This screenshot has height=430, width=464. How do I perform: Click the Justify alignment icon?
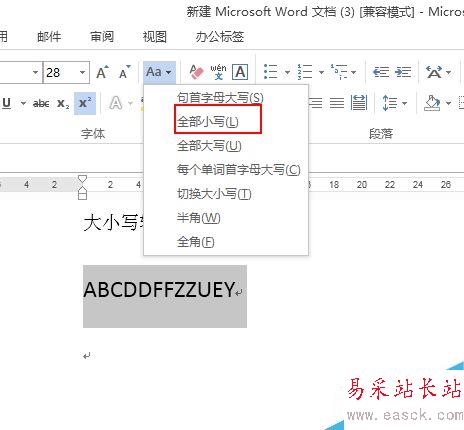pos(337,103)
